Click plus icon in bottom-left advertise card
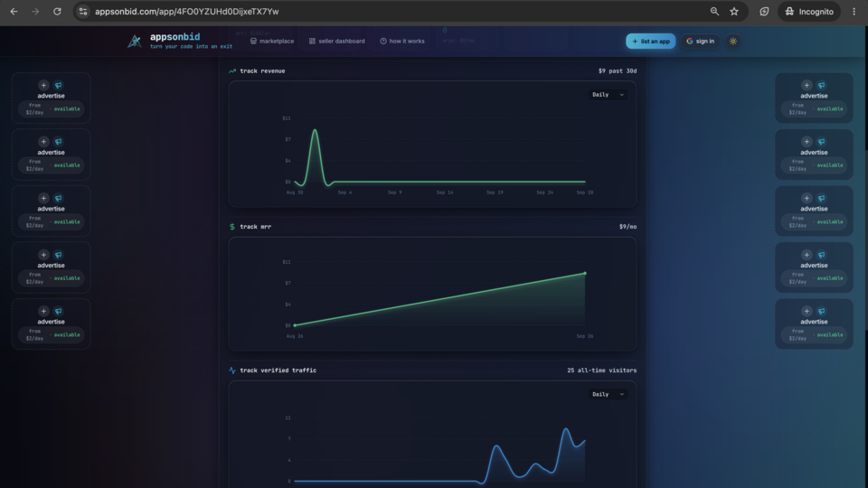868x488 pixels. tap(43, 311)
